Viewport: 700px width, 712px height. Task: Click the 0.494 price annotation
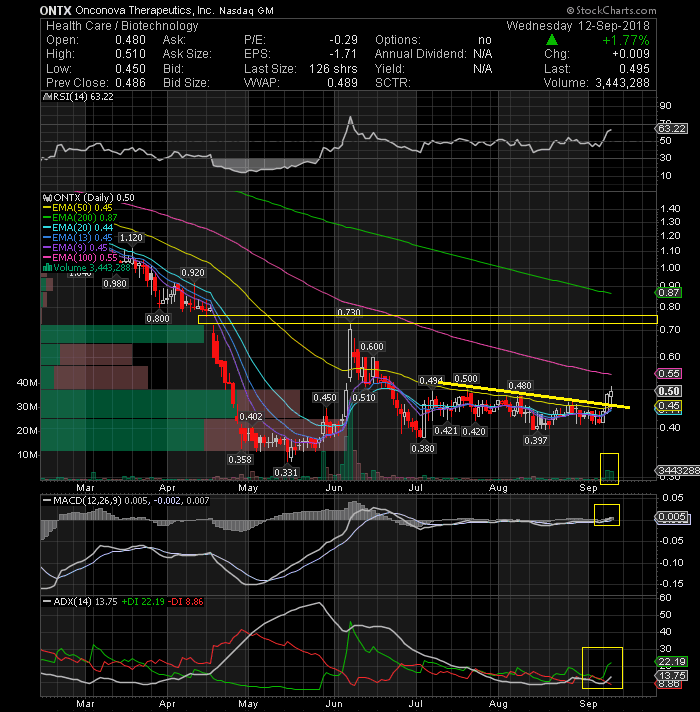431,380
